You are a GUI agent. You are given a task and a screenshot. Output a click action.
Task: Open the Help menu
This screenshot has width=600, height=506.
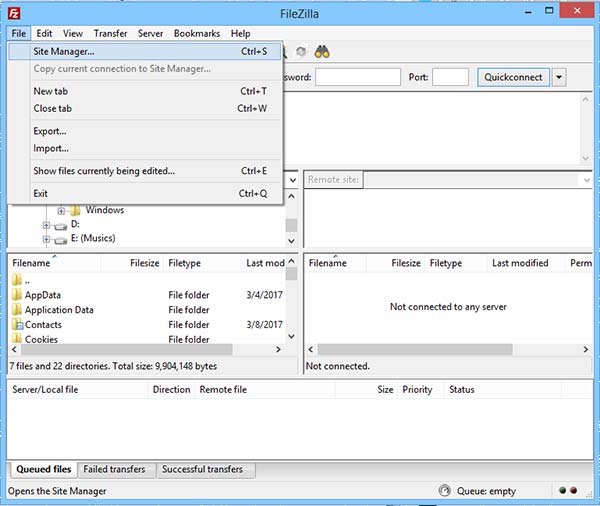pyautogui.click(x=240, y=34)
